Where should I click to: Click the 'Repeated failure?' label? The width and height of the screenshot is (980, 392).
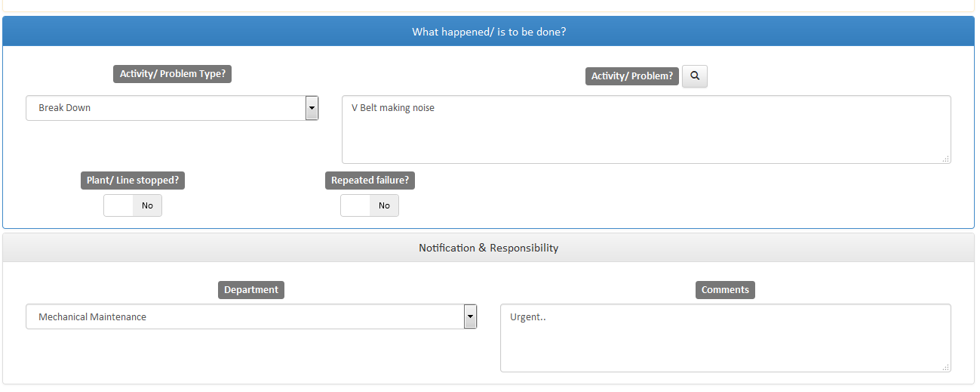(370, 181)
